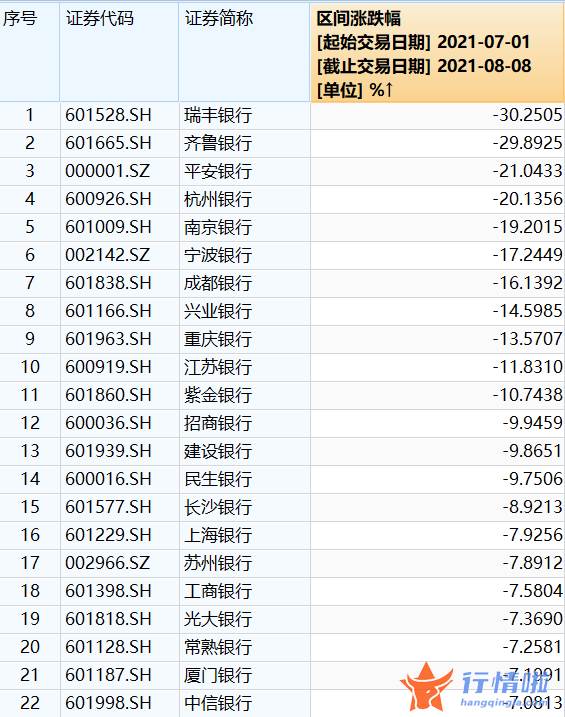Select the value -29.8925
This screenshot has width=565, height=717.
point(528,143)
